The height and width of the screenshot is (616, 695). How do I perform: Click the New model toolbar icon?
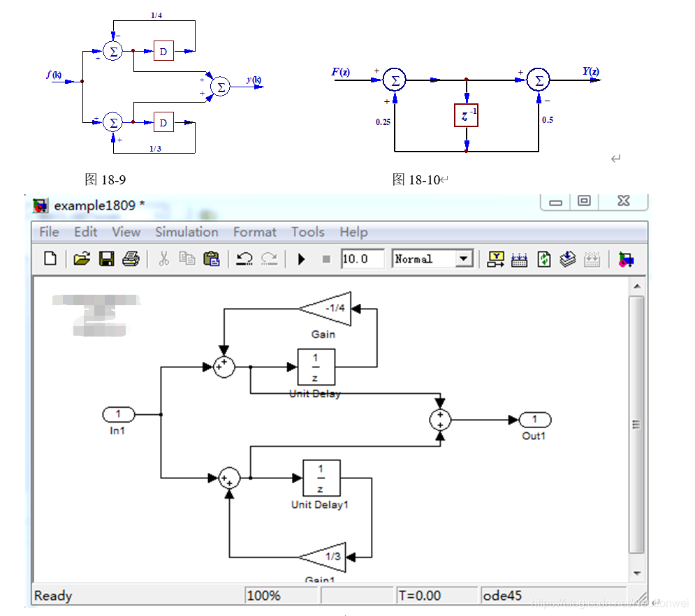pyautogui.click(x=50, y=258)
